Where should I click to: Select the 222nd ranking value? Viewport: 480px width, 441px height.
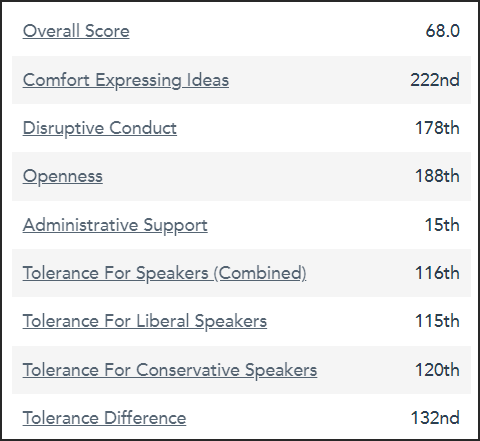[x=435, y=80]
